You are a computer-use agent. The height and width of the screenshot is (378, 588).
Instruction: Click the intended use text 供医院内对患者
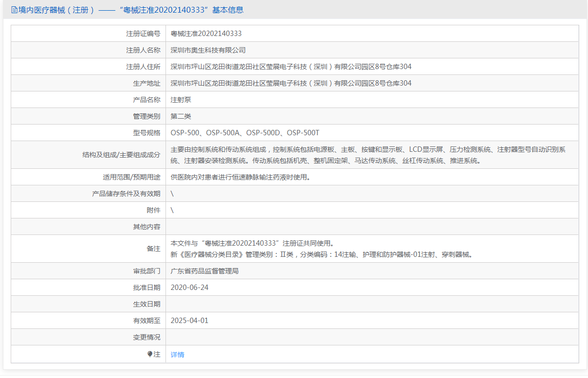(240, 177)
